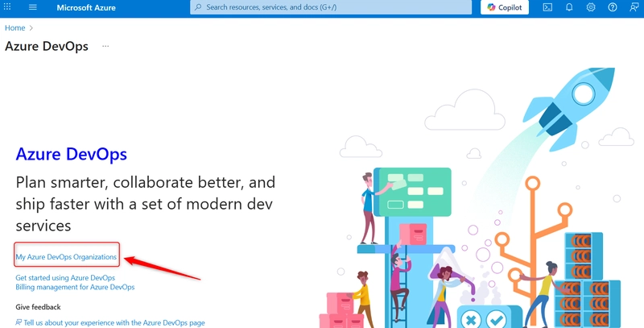Click the feedback icon beside Tell us
Image resolution: width=644 pixels, height=328 pixels.
pos(19,322)
